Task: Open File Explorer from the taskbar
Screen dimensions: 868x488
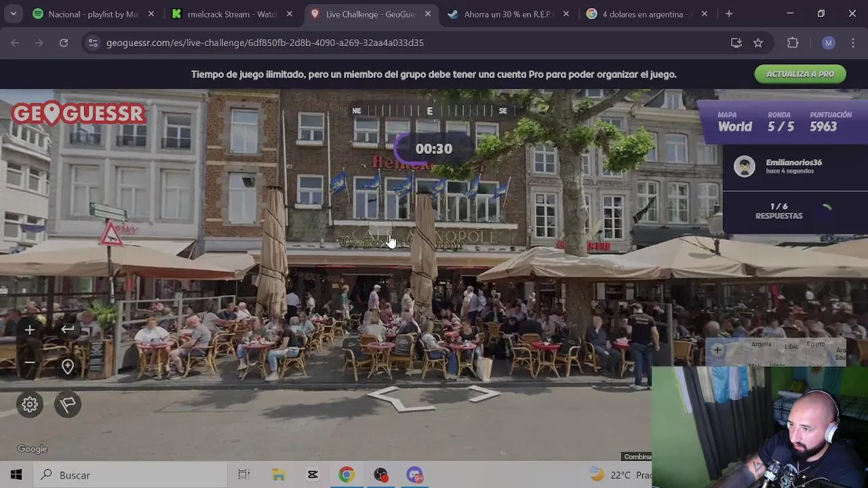Action: (279, 475)
